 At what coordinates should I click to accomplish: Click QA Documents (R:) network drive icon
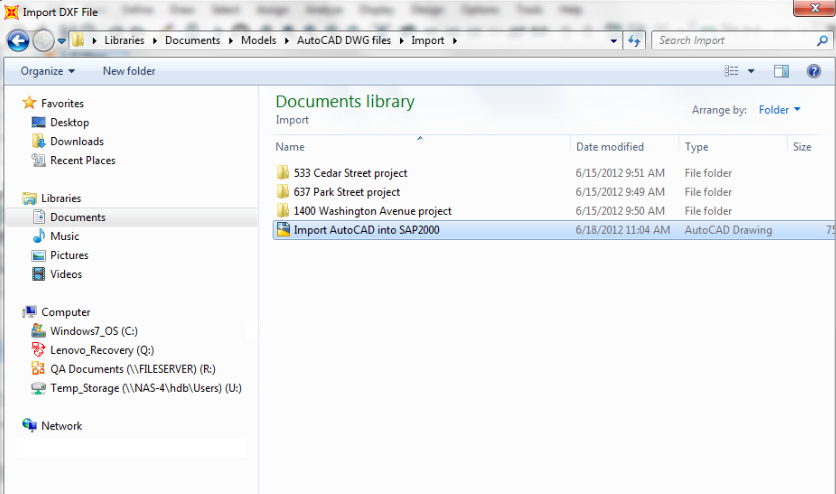click(38, 369)
